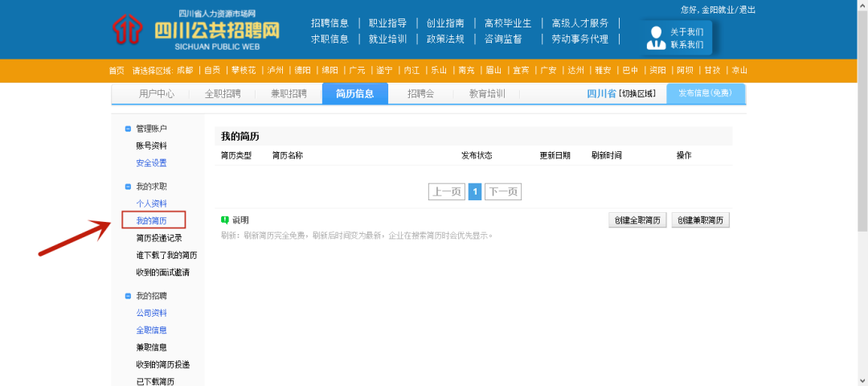Select region 广元
The image size is (868, 386).
pos(357,70)
